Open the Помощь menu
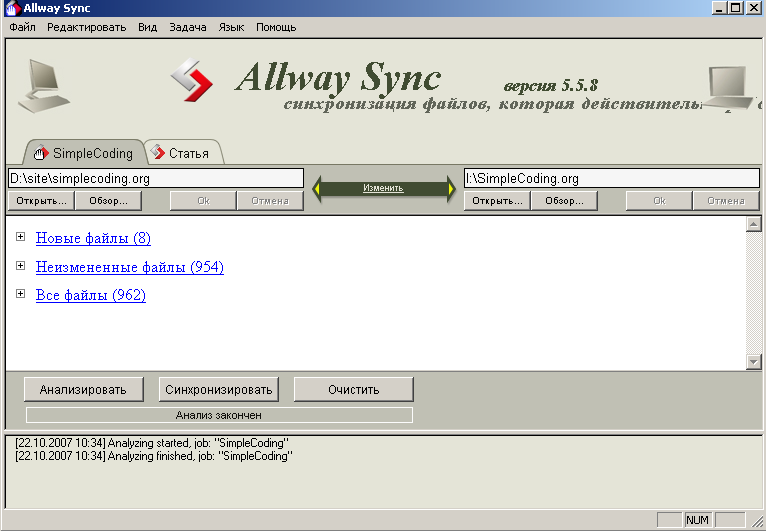Image resolution: width=766 pixels, height=531 pixels. tap(276, 27)
